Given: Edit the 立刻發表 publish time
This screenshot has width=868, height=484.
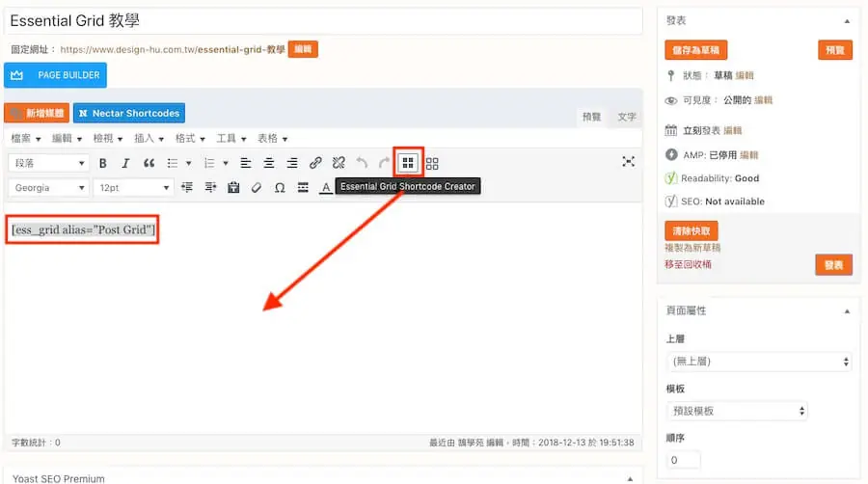Looking at the screenshot, I should (732, 130).
